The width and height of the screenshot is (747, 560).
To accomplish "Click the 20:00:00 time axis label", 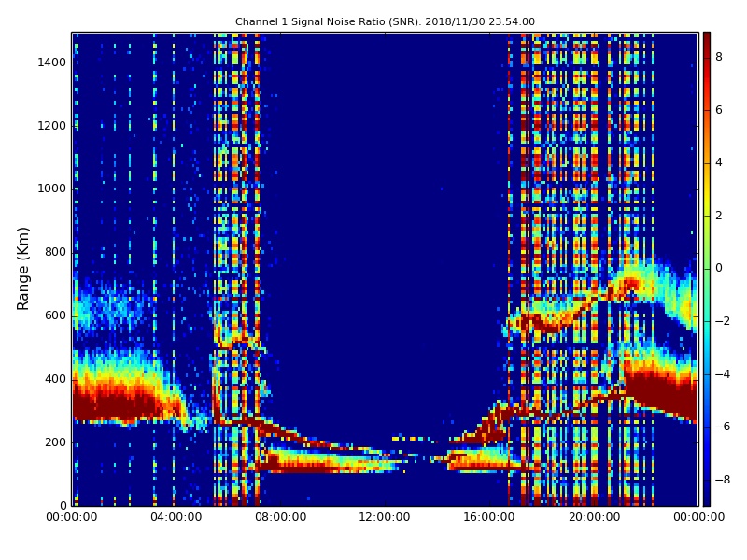I will [594, 517].
